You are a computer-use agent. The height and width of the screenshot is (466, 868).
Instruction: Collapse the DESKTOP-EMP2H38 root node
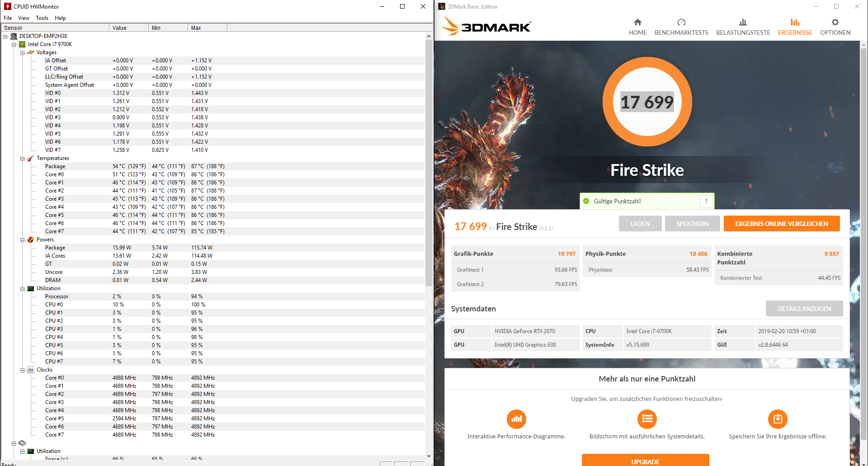pyautogui.click(x=5, y=37)
